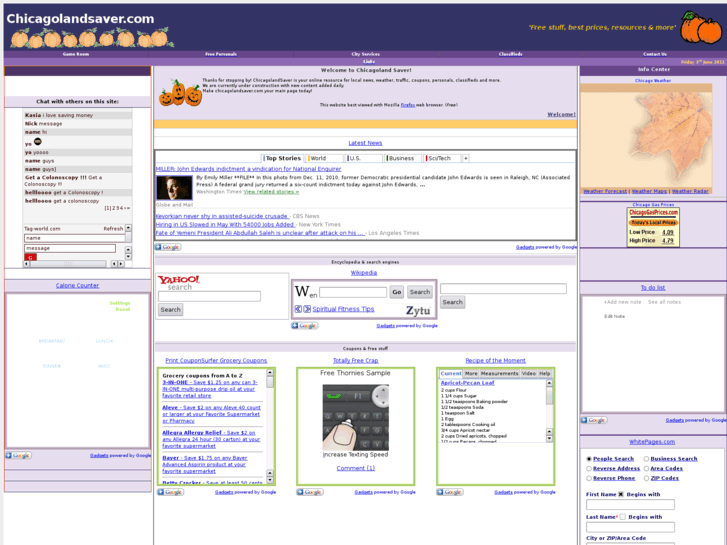Screen dimensions: 727x545
Task: Click the WhitePages First Name field
Action: click(630, 505)
